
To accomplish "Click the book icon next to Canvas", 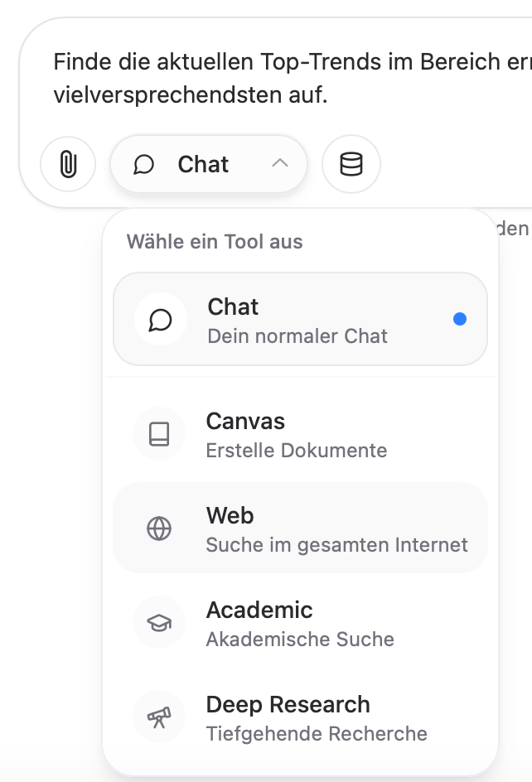I will coord(159,433).
